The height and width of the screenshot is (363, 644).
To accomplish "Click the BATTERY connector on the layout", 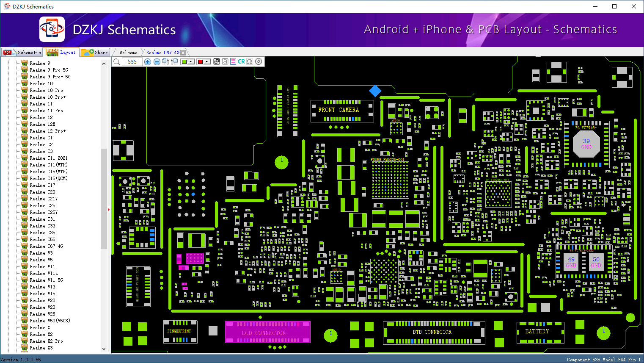I will pos(540,332).
